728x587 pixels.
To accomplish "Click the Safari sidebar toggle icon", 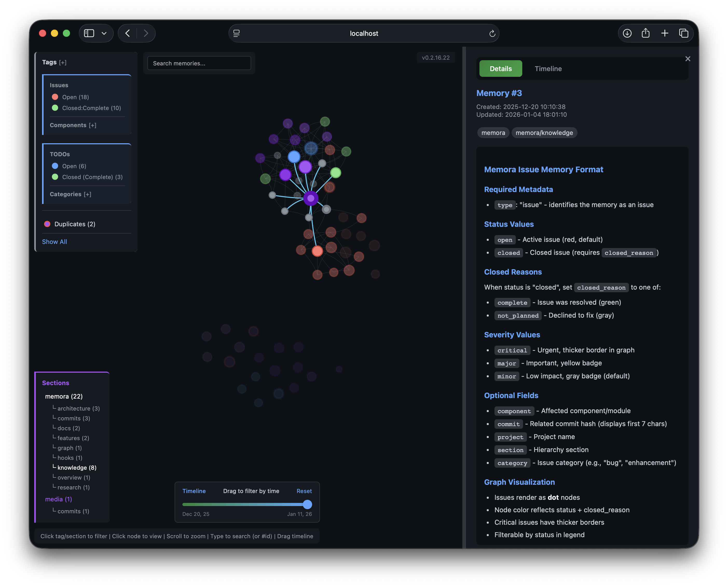I will (x=89, y=33).
